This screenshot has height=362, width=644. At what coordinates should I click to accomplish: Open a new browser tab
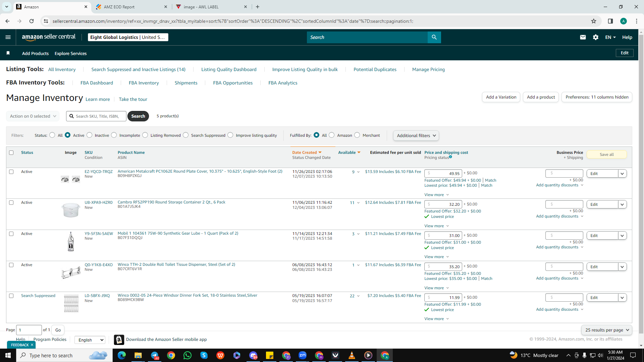pos(258,7)
